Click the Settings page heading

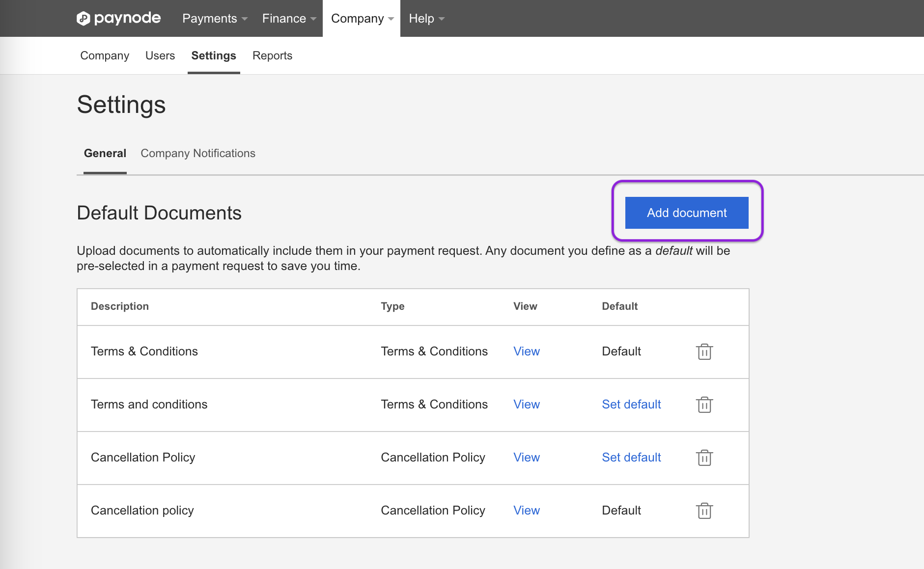[121, 105]
